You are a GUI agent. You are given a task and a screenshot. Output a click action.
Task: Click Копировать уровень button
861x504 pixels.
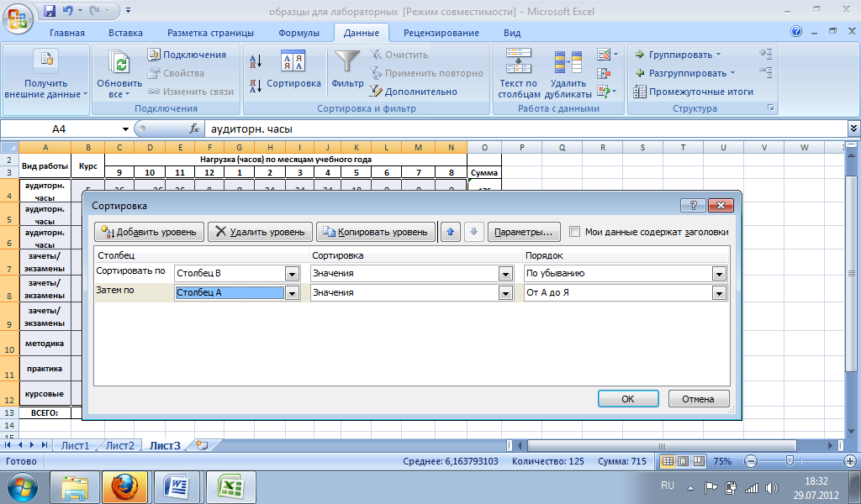[x=376, y=232]
